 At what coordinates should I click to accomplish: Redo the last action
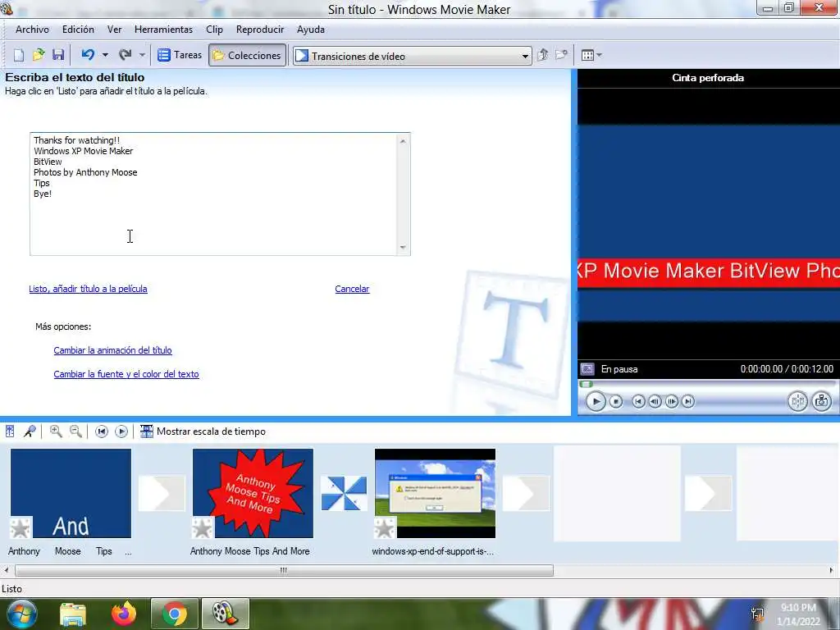click(x=126, y=55)
